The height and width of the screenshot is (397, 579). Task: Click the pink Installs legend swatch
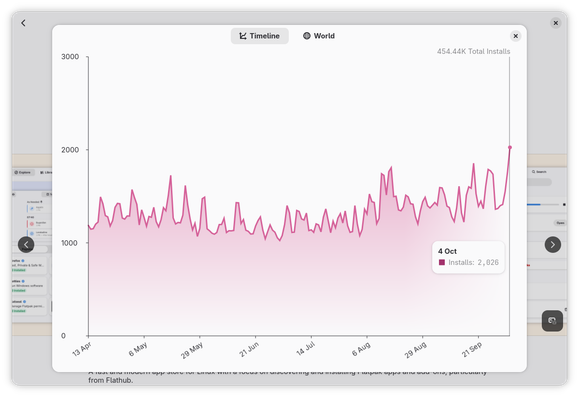[x=442, y=262]
